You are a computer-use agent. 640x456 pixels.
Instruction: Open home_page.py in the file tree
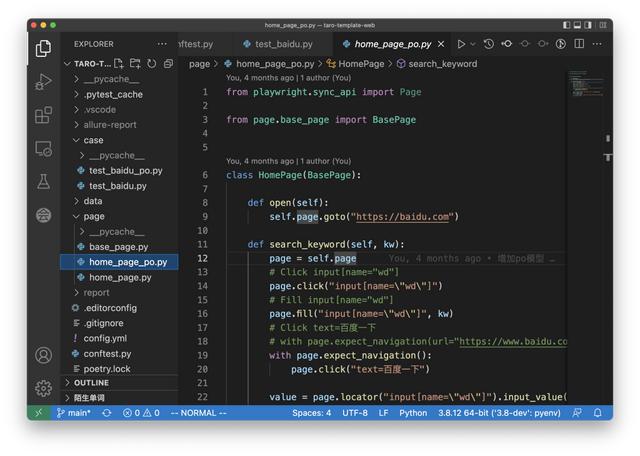(120, 277)
